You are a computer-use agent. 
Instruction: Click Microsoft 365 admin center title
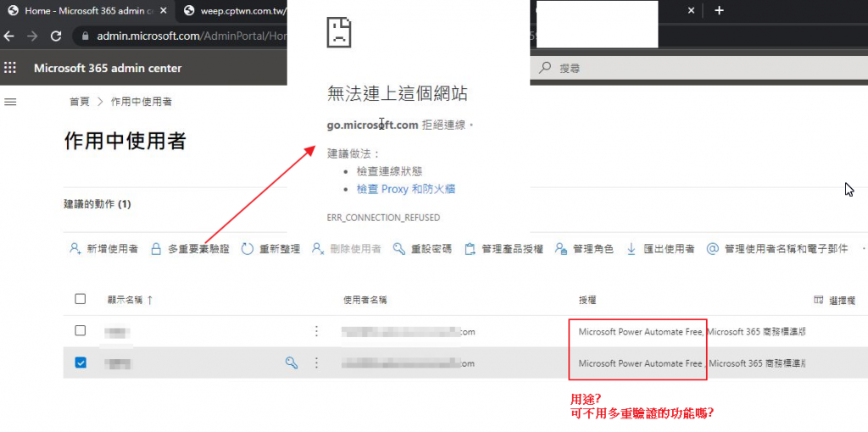(108, 68)
